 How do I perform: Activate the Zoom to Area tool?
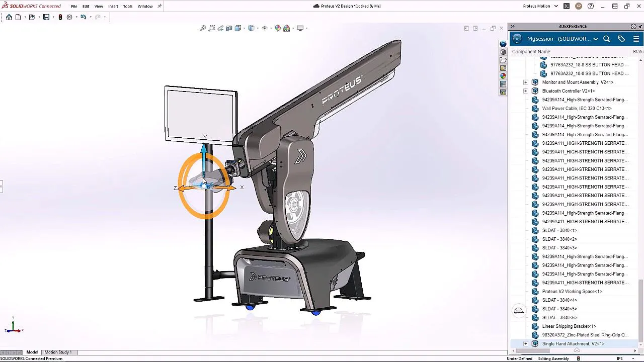(212, 28)
